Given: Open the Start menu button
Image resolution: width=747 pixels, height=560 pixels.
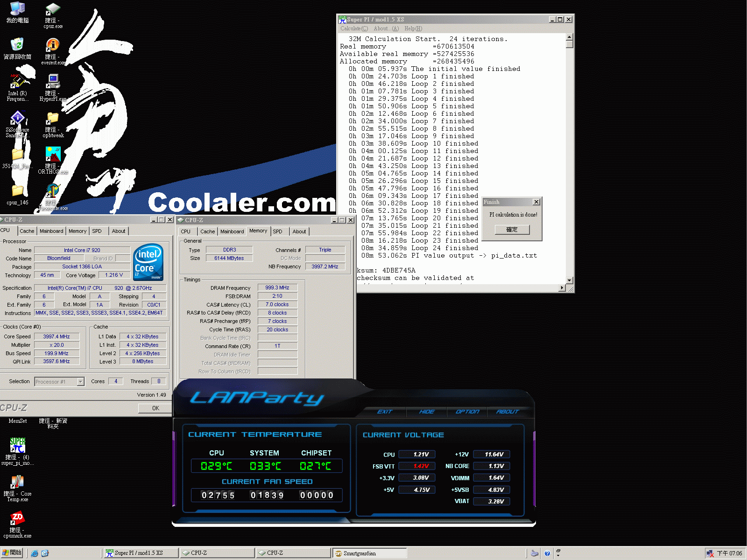Looking at the screenshot, I should 13,553.
